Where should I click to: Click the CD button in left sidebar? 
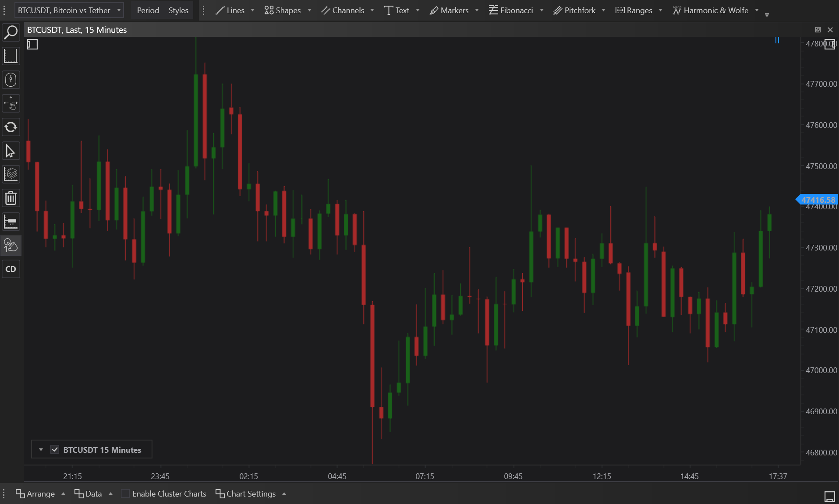click(11, 269)
